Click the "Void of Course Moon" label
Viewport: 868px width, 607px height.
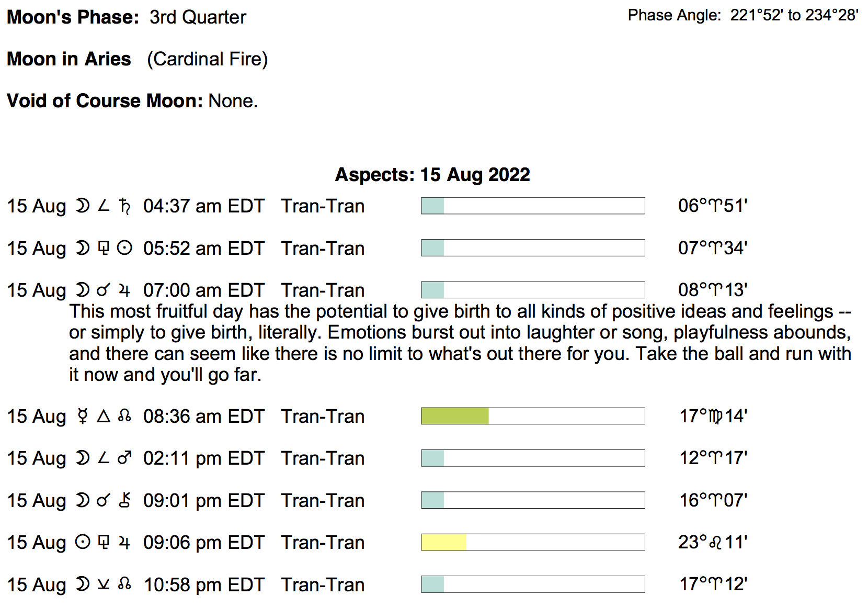105,101
